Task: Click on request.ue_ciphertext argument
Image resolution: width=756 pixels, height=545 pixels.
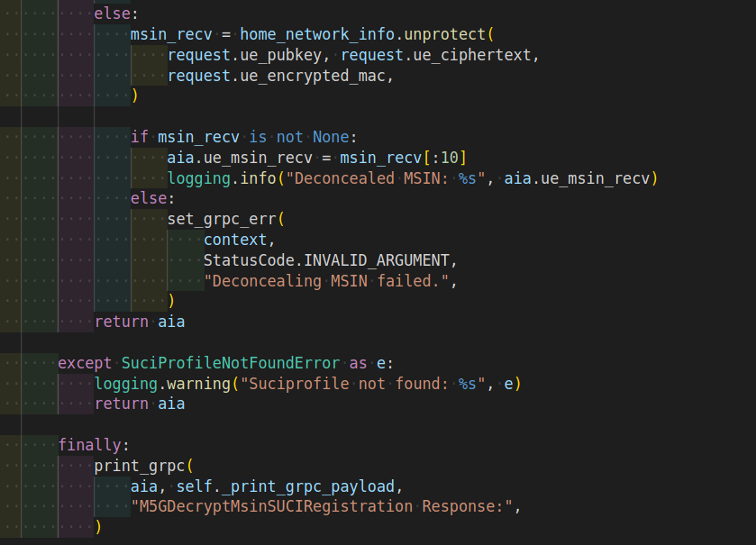Action: pos(436,56)
